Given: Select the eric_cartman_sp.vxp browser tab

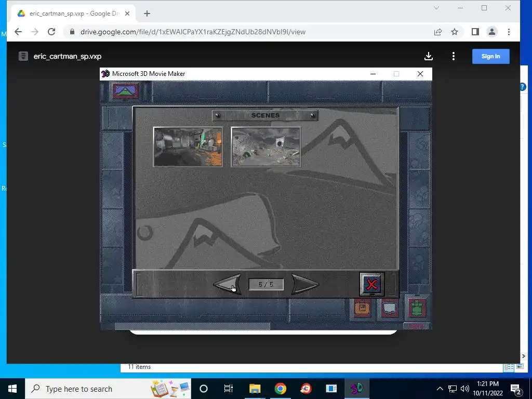Looking at the screenshot, I should [73, 14].
